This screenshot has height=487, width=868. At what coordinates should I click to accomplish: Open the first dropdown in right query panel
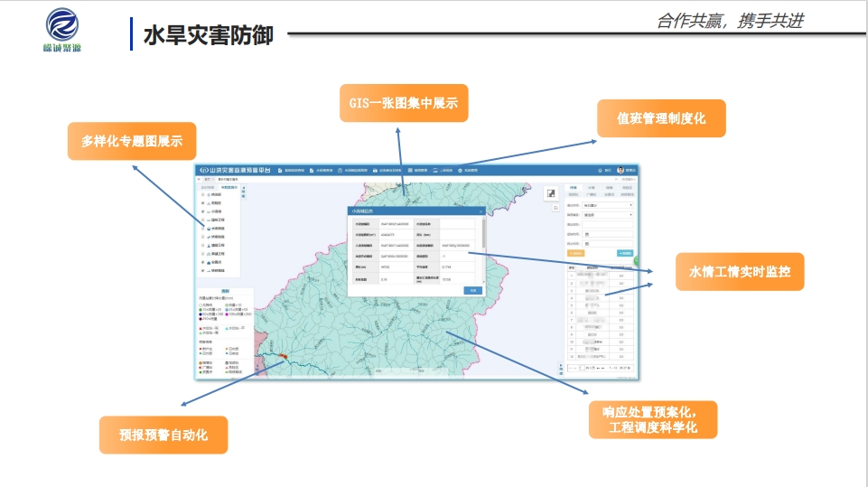(x=608, y=205)
